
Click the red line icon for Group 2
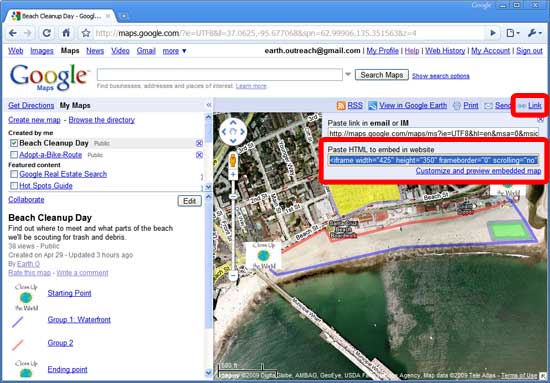click(x=18, y=345)
